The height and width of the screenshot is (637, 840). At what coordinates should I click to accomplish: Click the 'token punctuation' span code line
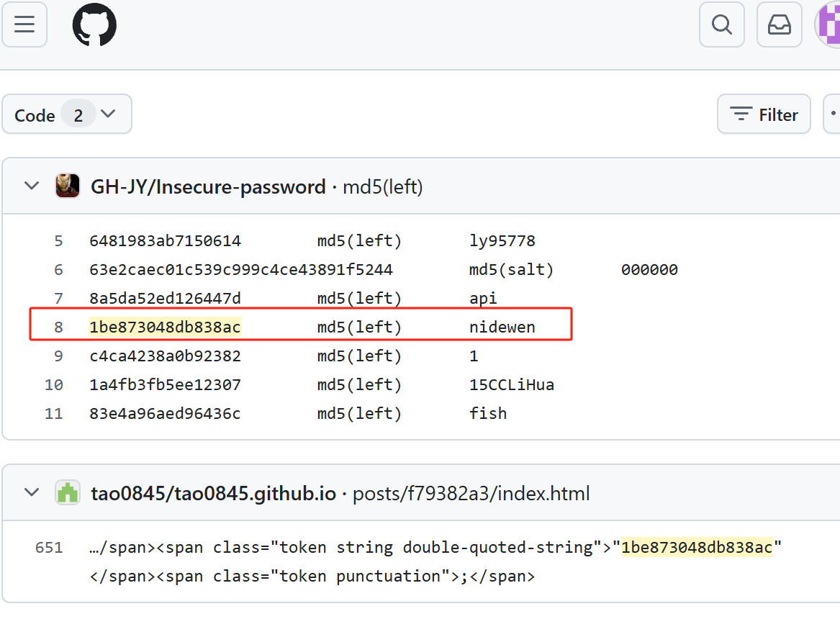click(312, 577)
